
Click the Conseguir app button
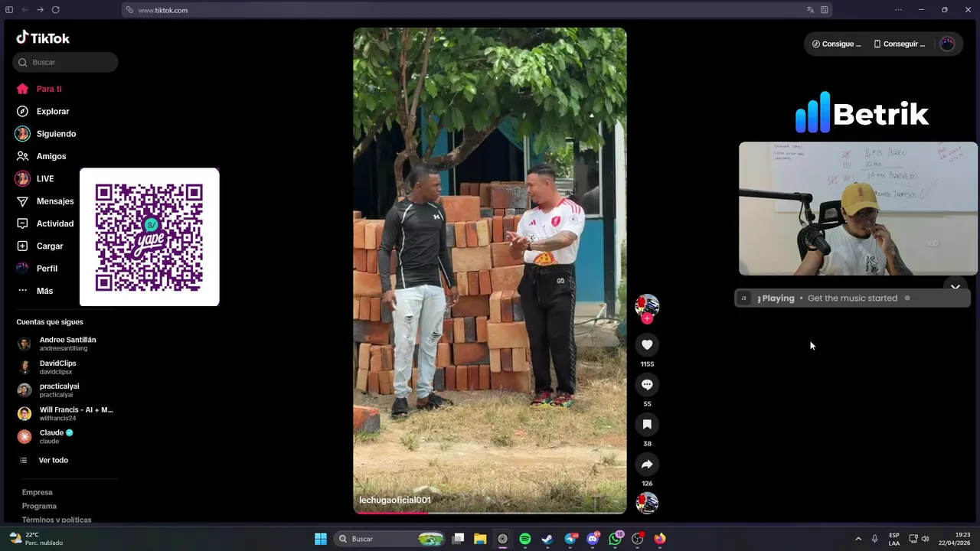click(900, 44)
